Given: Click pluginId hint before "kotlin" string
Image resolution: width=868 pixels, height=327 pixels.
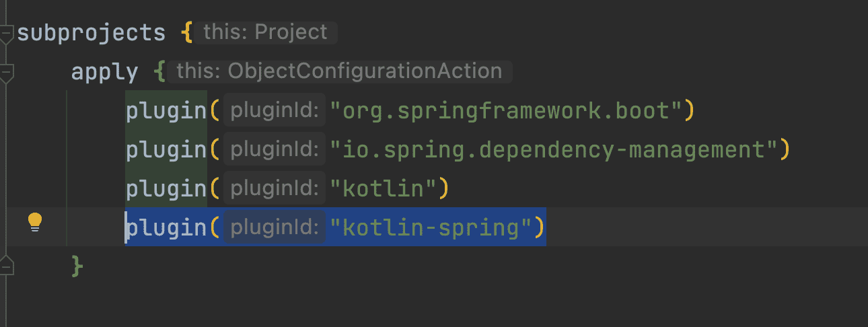Looking at the screenshot, I should (x=275, y=189).
